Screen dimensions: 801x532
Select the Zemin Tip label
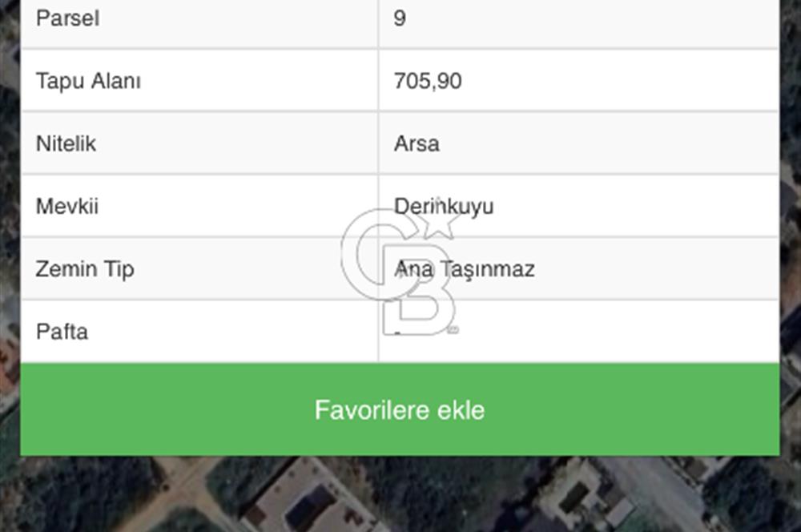pyautogui.click(x=85, y=269)
